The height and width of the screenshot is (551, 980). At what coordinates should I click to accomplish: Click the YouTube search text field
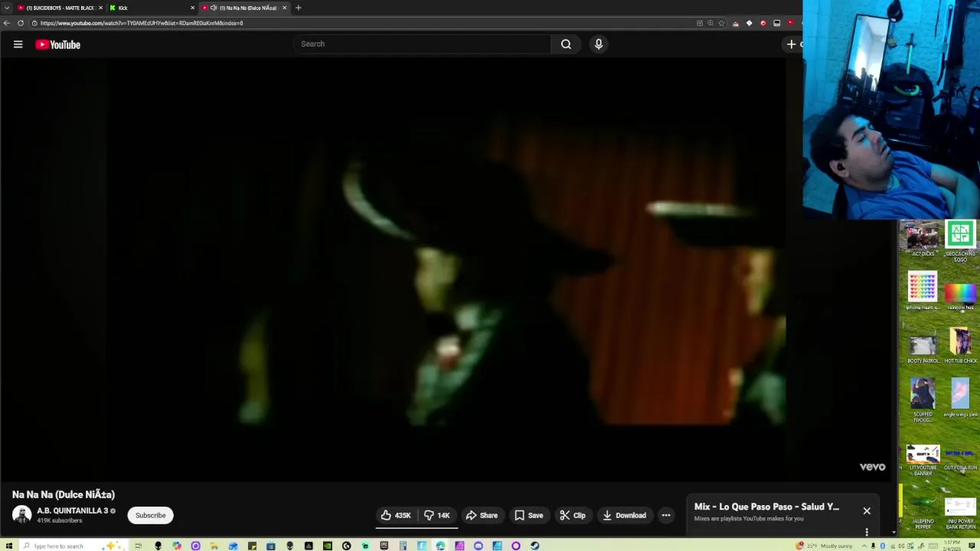(x=421, y=44)
